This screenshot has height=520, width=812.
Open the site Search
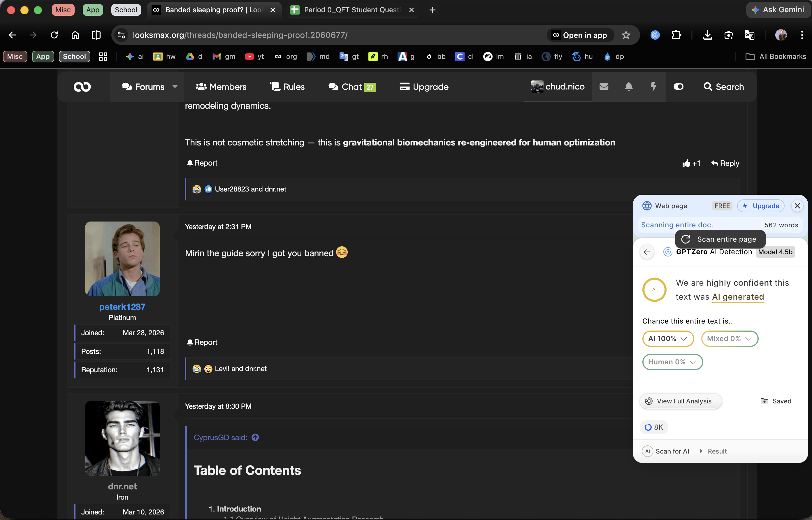coord(723,87)
